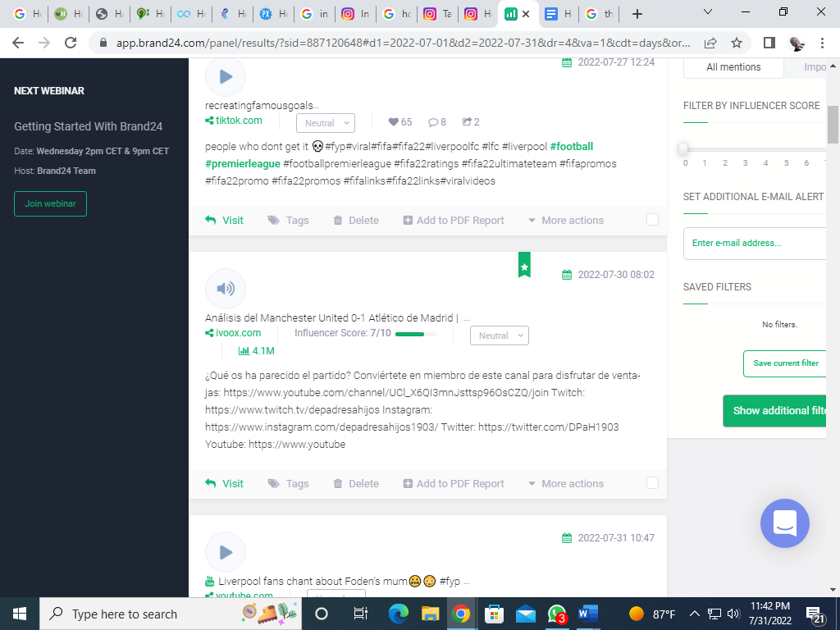Viewport: 840px width, 630px height.
Task: Go back with browser back arrow
Action: [x=18, y=43]
